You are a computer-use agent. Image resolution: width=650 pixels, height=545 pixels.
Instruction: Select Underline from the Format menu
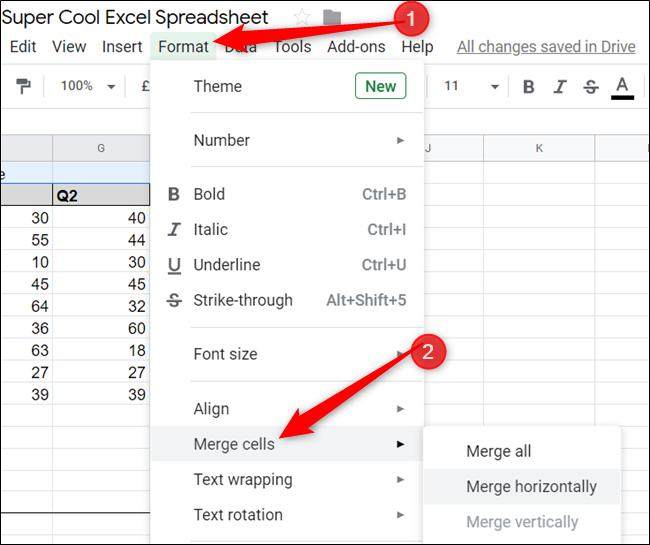click(287, 264)
